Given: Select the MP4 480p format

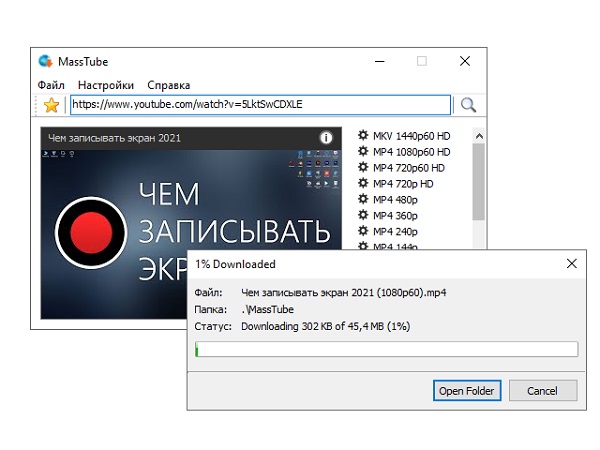Looking at the screenshot, I should [x=395, y=200].
